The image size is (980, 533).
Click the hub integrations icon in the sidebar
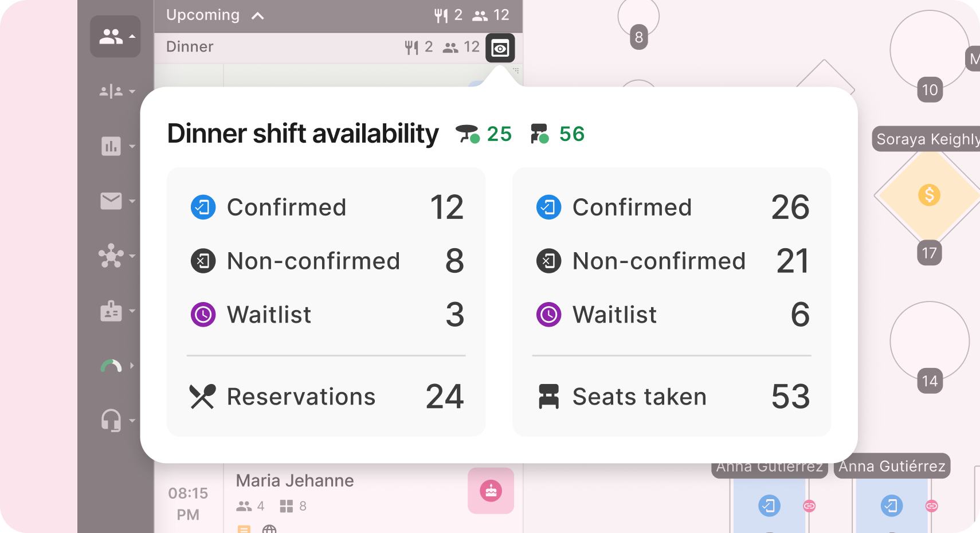pyautogui.click(x=112, y=256)
